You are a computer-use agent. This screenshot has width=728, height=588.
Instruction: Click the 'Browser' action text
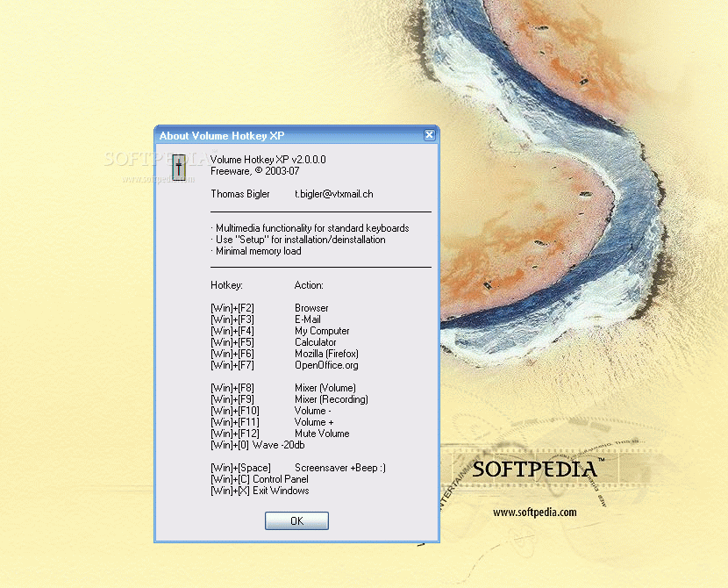[x=311, y=308]
